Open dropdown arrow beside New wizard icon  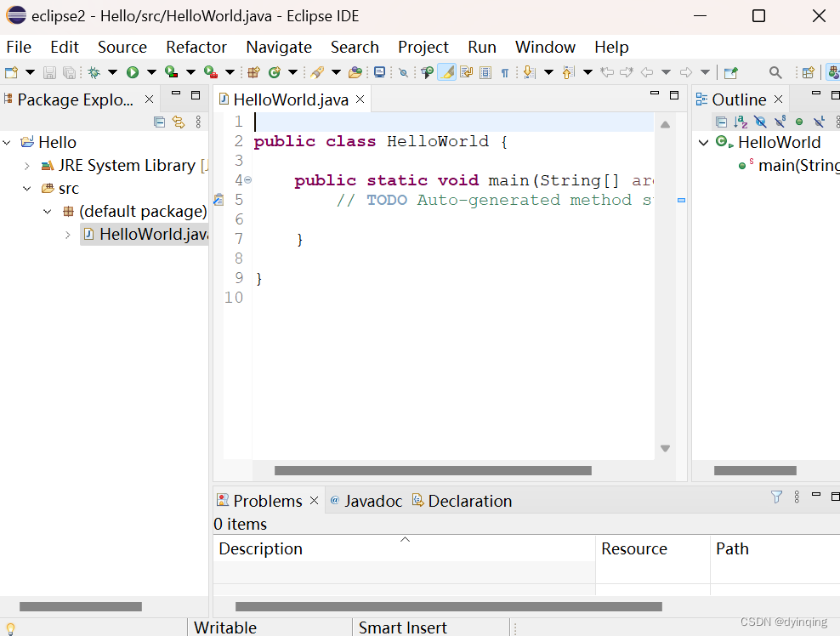(x=30, y=72)
